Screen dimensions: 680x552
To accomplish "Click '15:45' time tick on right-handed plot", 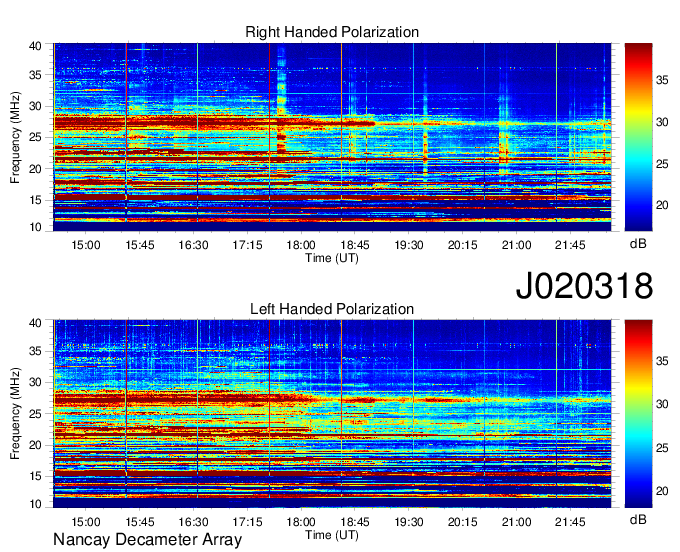I will 140,245.
